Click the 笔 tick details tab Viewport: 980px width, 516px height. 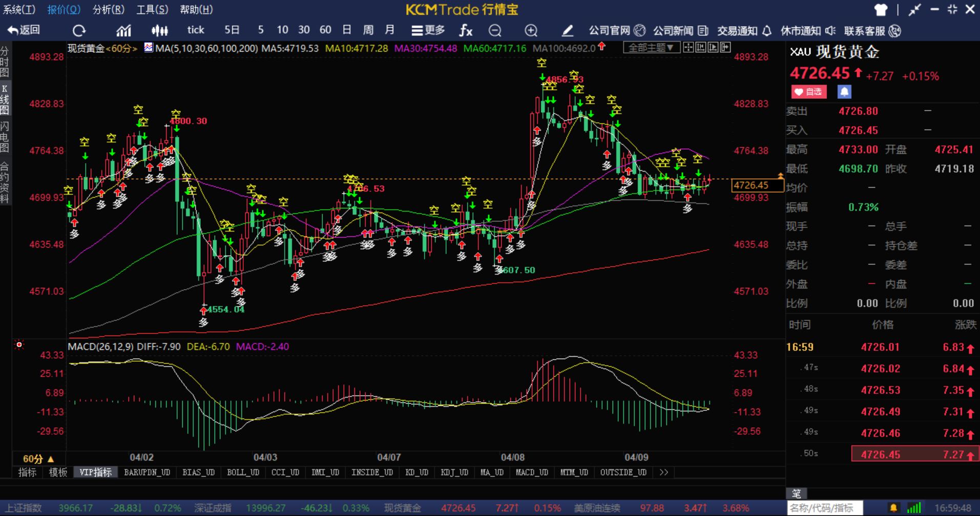[797, 493]
